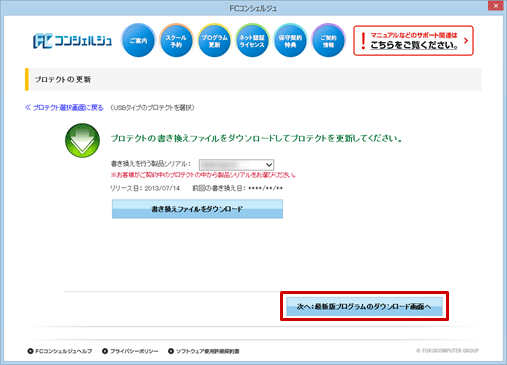
Task: Close the FCコンシェルジュ window
Action: click(x=496, y=6)
